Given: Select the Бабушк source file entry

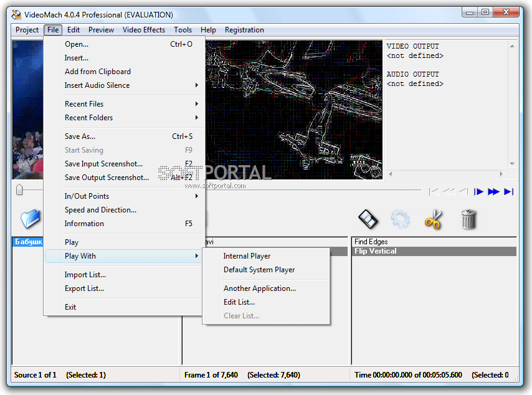Looking at the screenshot, I should 28,242.
